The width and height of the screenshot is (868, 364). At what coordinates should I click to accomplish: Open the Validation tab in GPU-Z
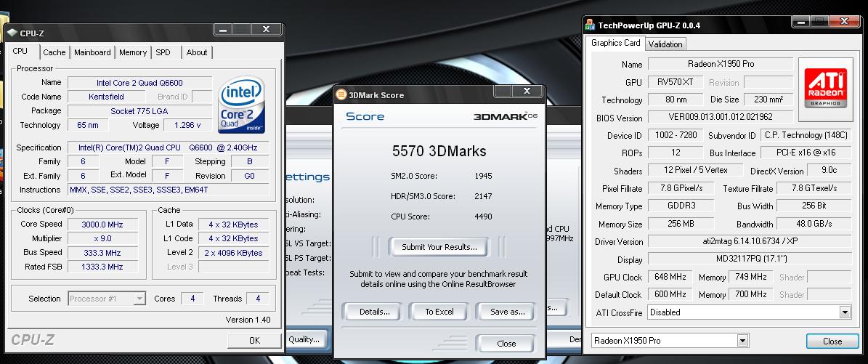[665, 44]
